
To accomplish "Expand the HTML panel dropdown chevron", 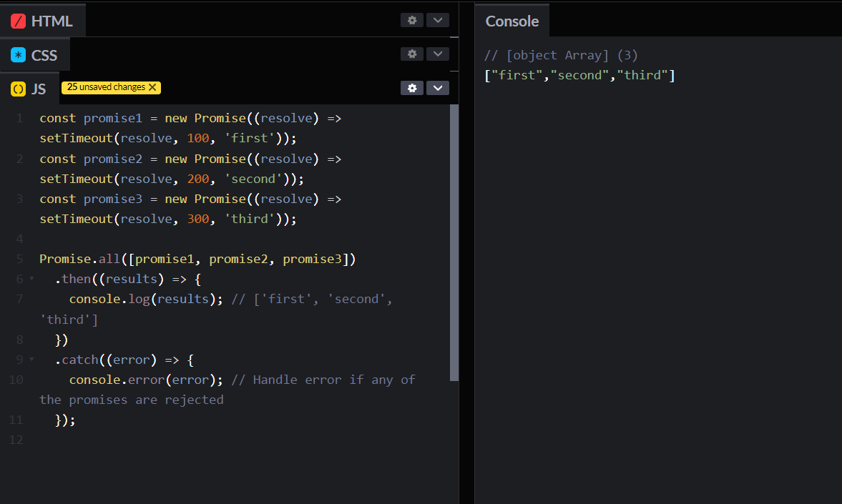I will (x=437, y=20).
